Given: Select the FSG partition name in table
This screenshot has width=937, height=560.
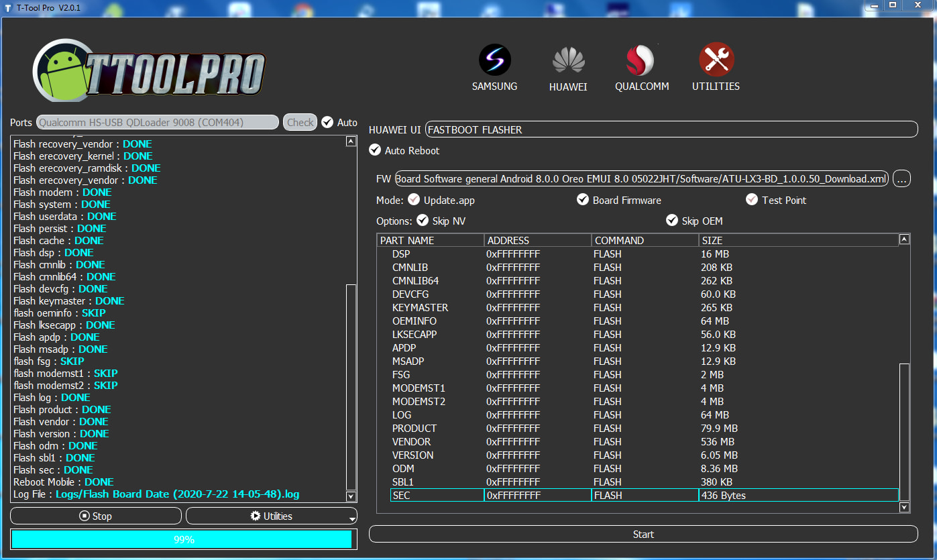Looking at the screenshot, I should [401, 375].
